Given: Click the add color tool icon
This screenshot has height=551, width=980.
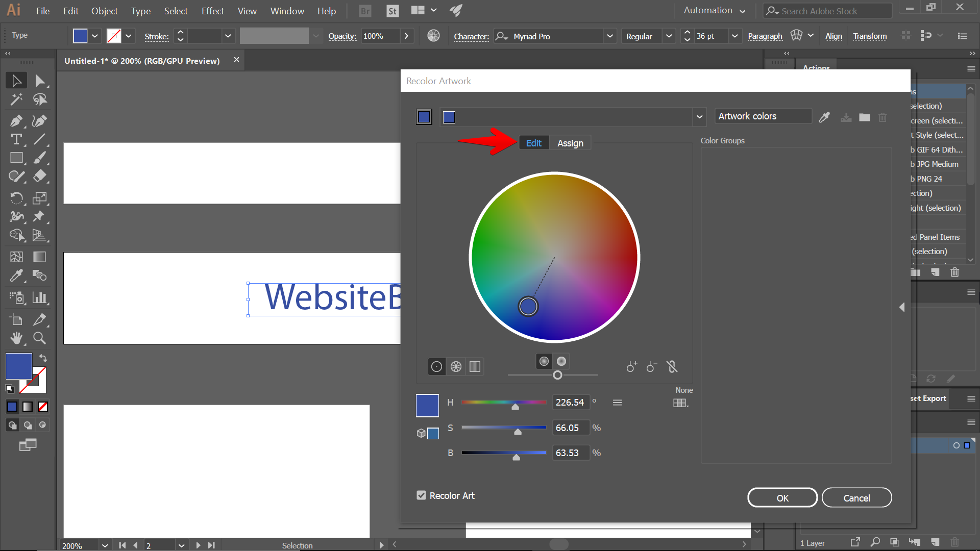Looking at the screenshot, I should pyautogui.click(x=631, y=367).
